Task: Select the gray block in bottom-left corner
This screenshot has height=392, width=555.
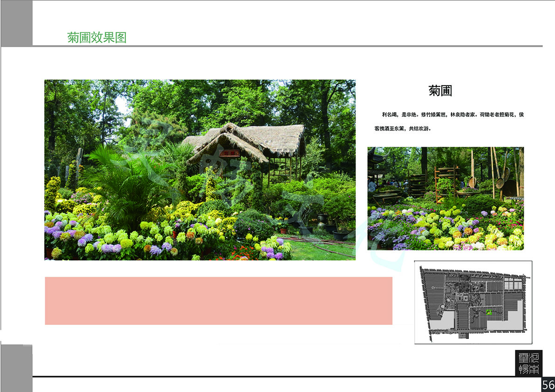Action: pyautogui.click(x=16, y=368)
